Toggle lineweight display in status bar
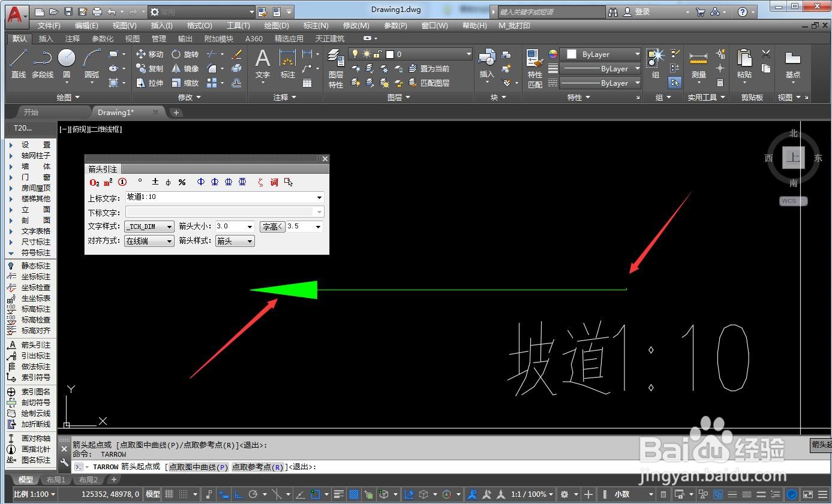Viewport: 832px width, 504px height. pyautogui.click(x=339, y=494)
